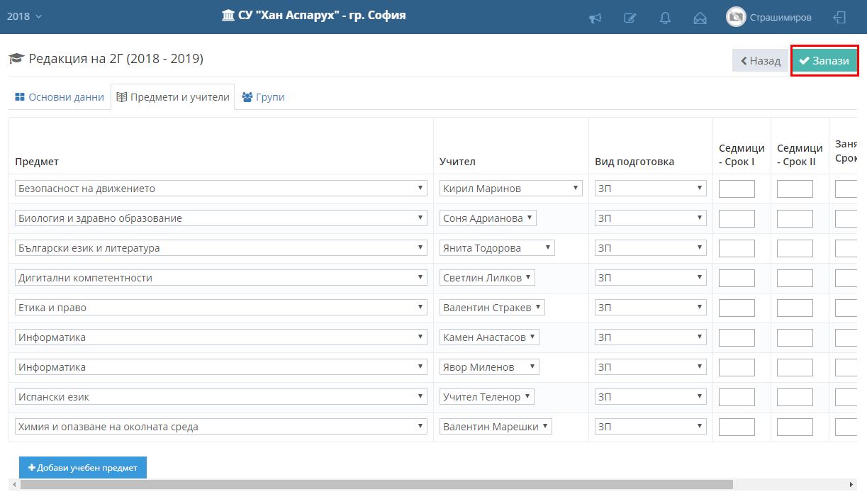Screen dimensions: 867x504
Task: Click the right arrow on horizontal scrollbar
Action: click(x=851, y=485)
